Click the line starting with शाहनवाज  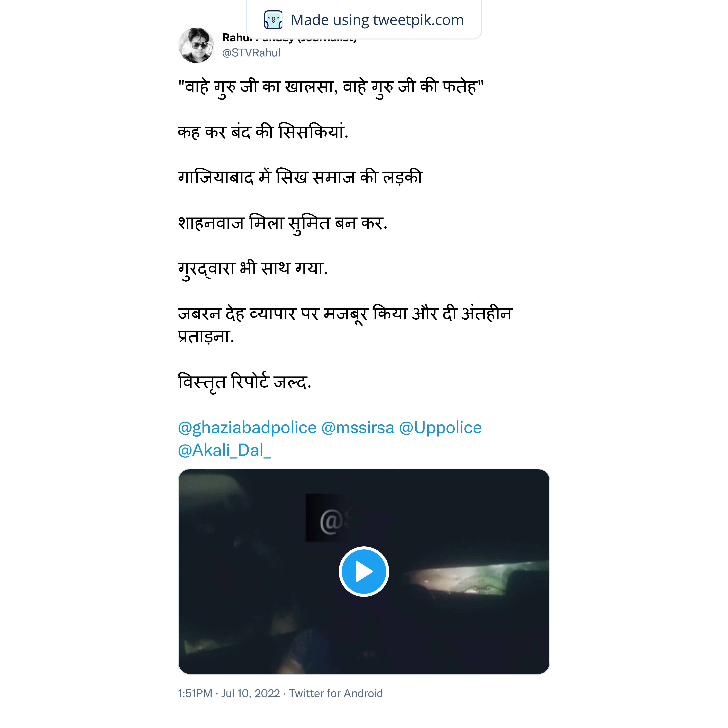click(x=282, y=223)
